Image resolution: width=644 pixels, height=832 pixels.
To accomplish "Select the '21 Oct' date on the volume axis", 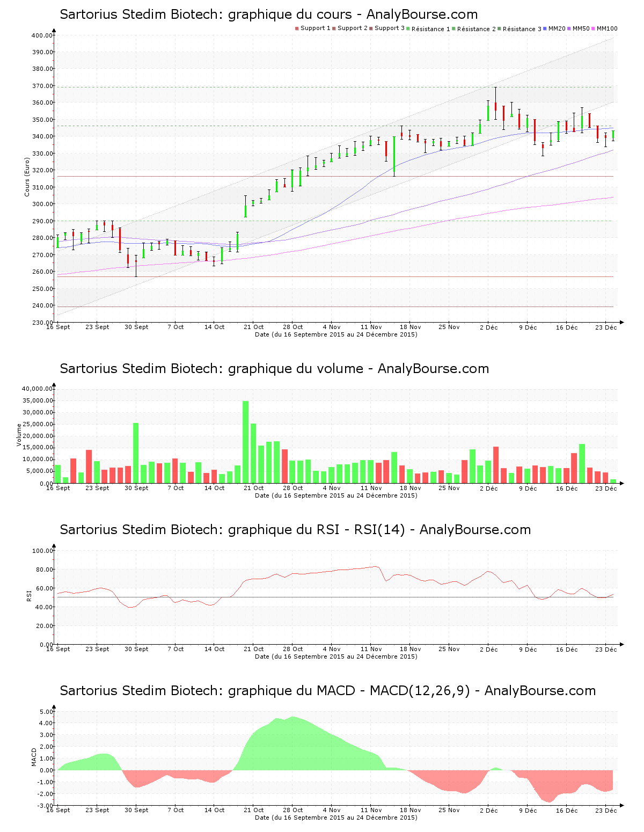I will (x=254, y=488).
